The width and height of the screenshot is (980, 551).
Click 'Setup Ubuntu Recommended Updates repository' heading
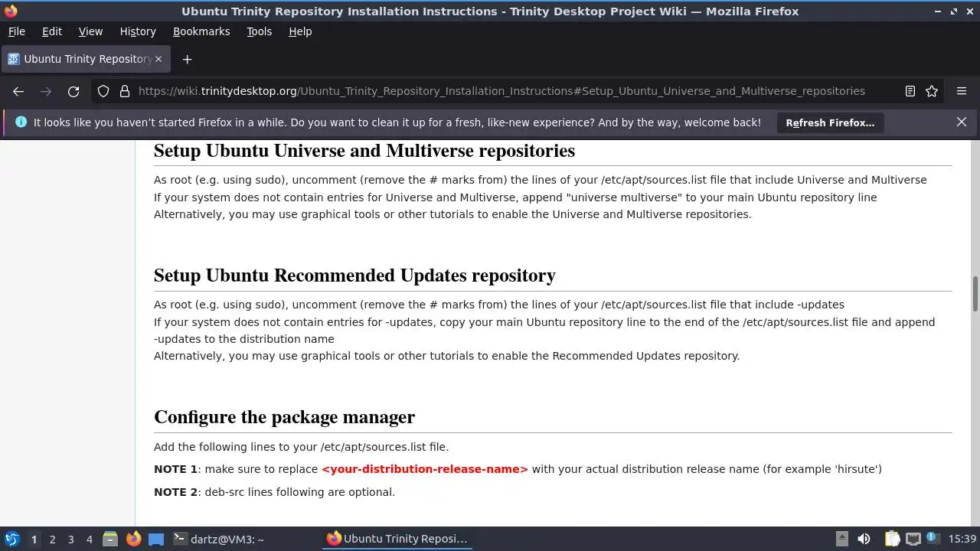354,275
